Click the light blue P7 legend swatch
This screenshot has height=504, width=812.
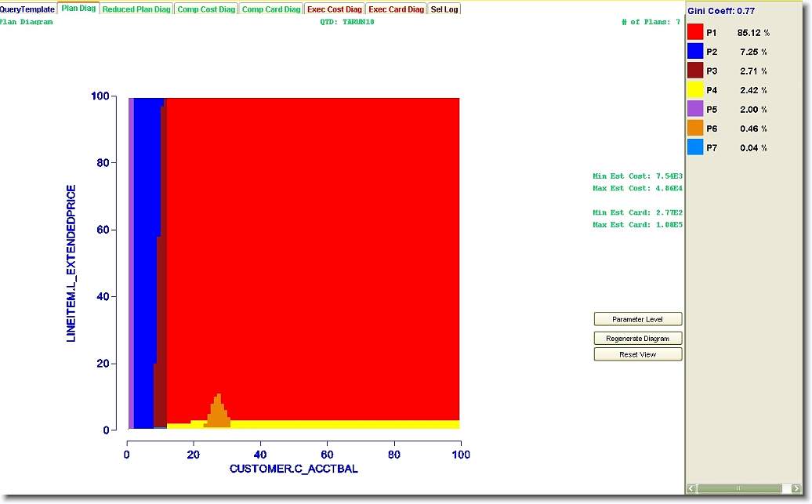(x=695, y=147)
